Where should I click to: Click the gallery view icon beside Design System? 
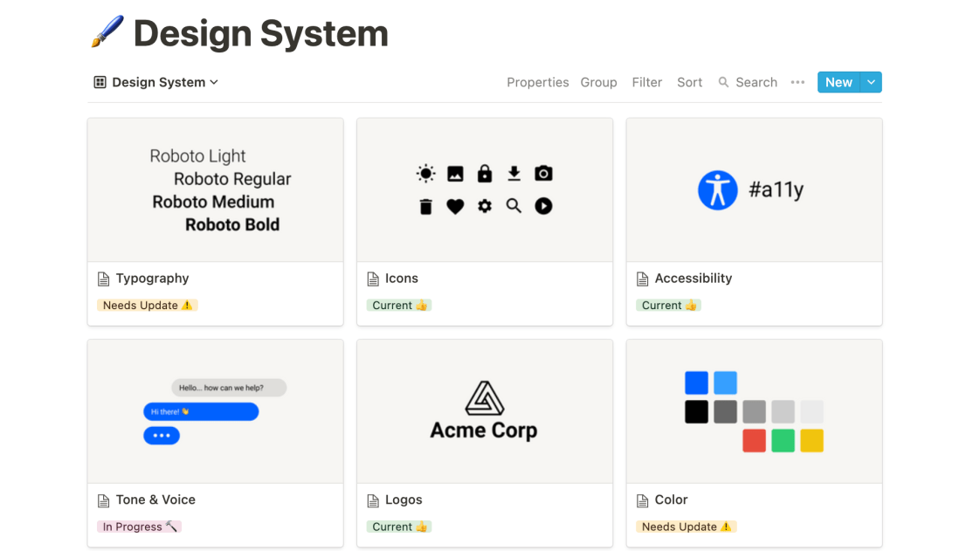100,82
